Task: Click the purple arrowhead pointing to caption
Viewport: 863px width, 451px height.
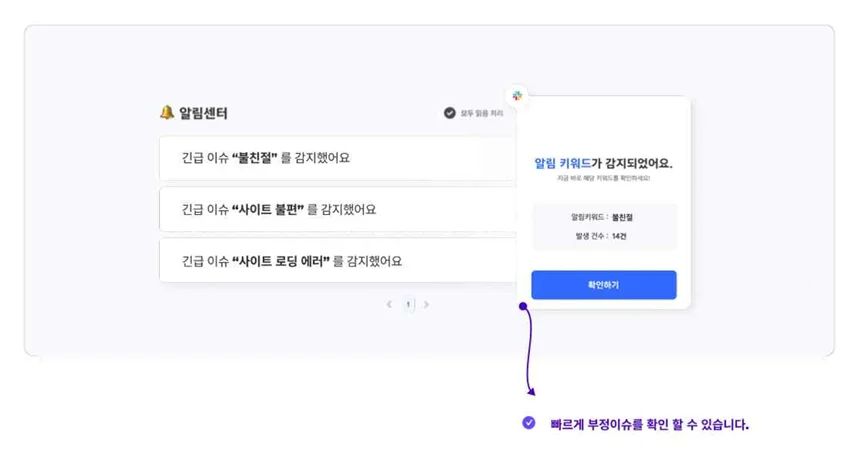Action: tap(531, 391)
